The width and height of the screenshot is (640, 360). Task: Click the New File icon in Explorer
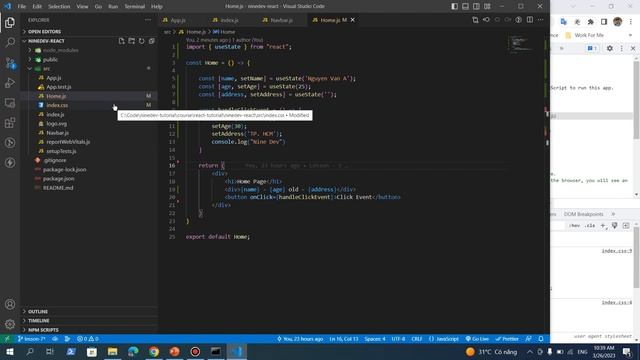pyautogui.click(x=122, y=41)
